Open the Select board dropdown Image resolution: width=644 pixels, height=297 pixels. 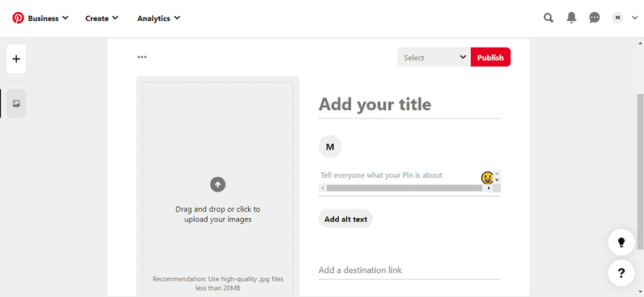434,57
